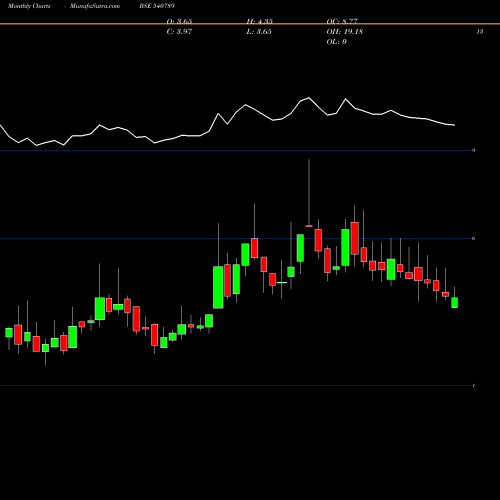
Task: Click the "OH: 19.18" readout
Action: [x=345, y=32]
